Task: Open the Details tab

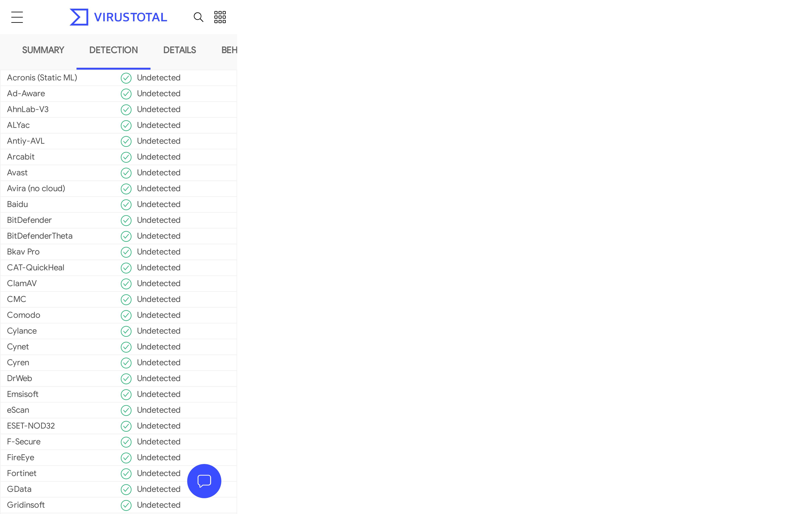Action: (179, 50)
